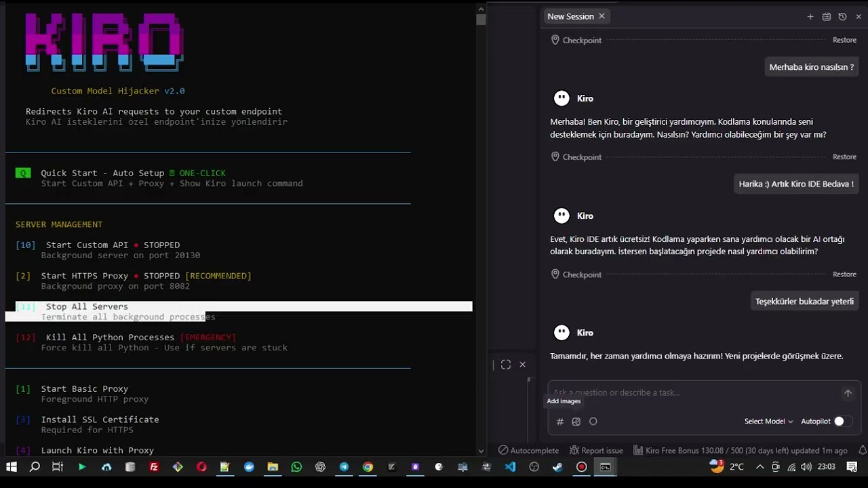Image resolution: width=868 pixels, height=488 pixels.
Task: Focus the Ask a question input field
Action: coord(692,393)
